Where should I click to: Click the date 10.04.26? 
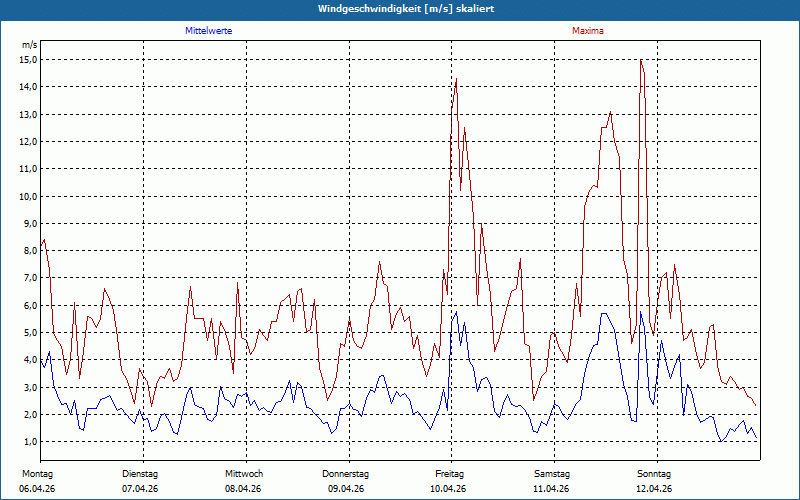point(448,489)
